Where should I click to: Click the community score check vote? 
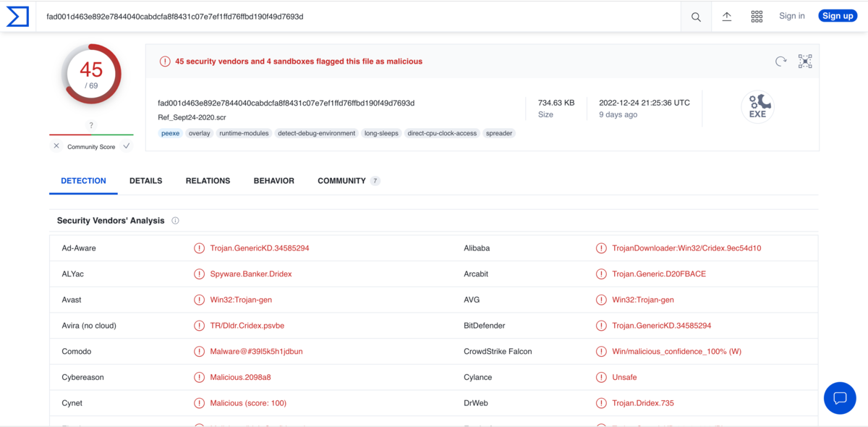(x=127, y=146)
